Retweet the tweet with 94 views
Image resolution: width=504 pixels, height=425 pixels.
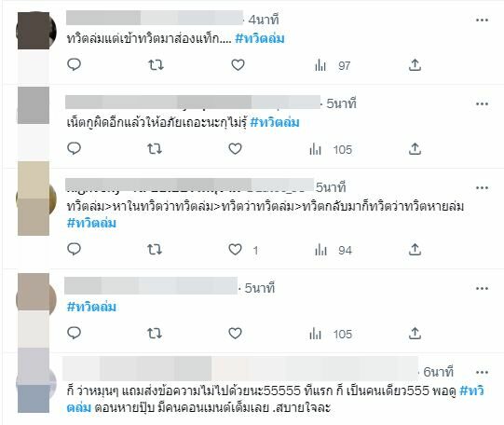pyautogui.click(x=155, y=250)
